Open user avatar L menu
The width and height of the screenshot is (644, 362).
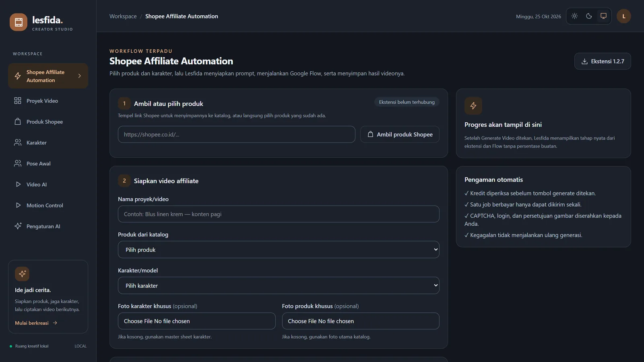tap(624, 16)
